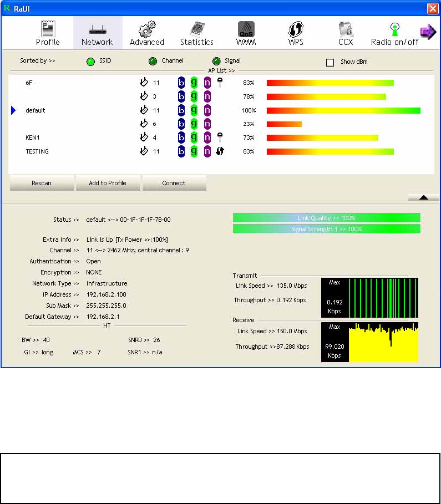Click the 'b' mode icon in default row
Screen dimensions: 441x504
point(181,110)
